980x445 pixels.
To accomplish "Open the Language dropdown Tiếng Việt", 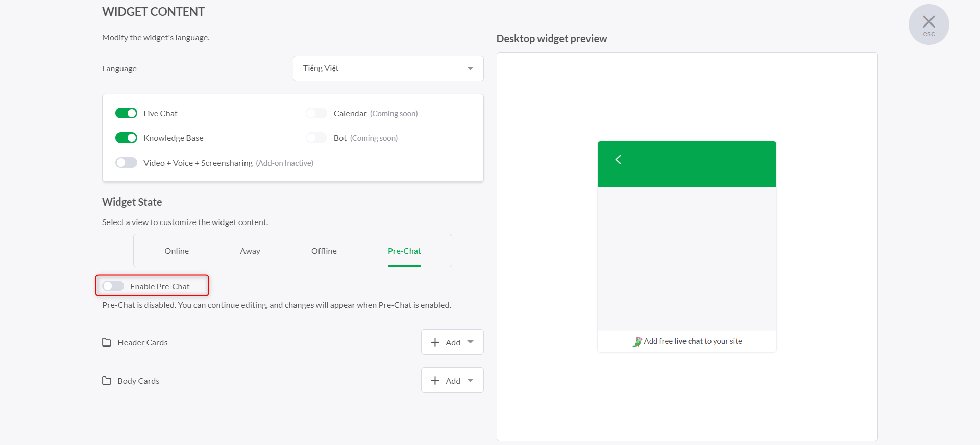I will (388, 68).
